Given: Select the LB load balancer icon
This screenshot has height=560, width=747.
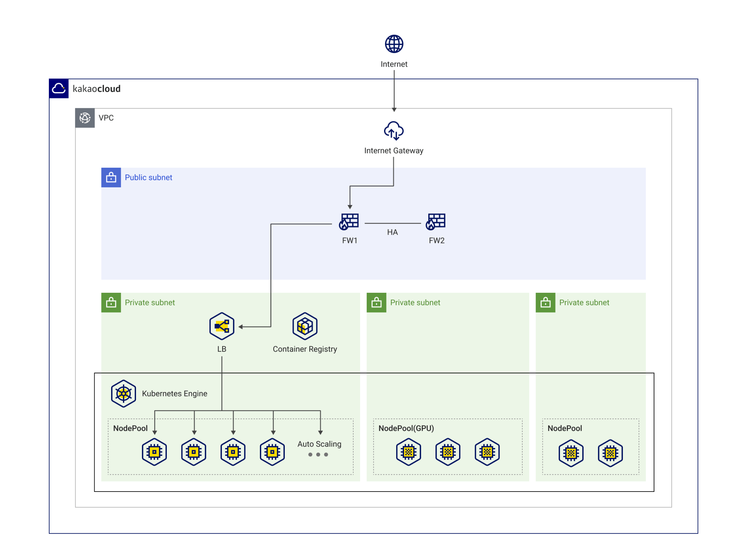Looking at the screenshot, I should [x=222, y=326].
